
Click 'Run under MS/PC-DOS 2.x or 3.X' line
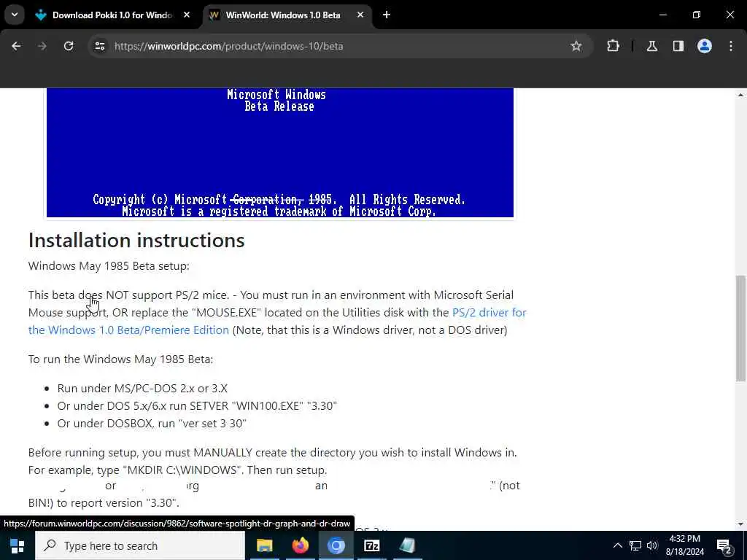[142, 388]
